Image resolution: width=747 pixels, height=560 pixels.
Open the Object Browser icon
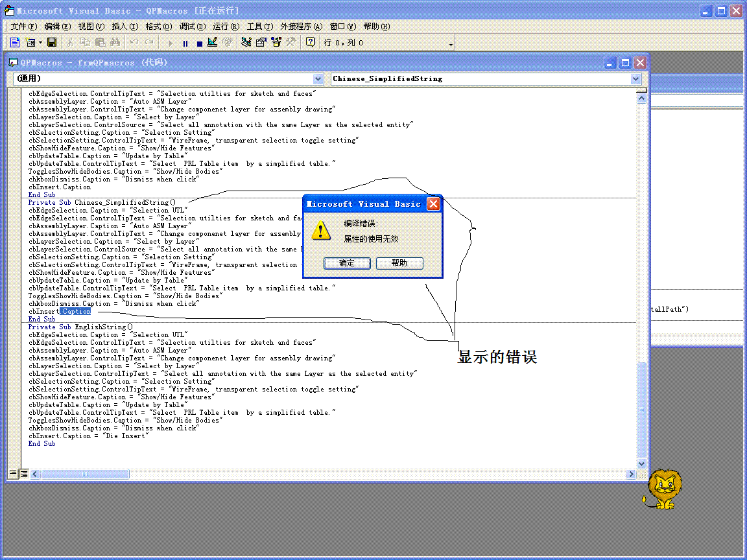276,42
